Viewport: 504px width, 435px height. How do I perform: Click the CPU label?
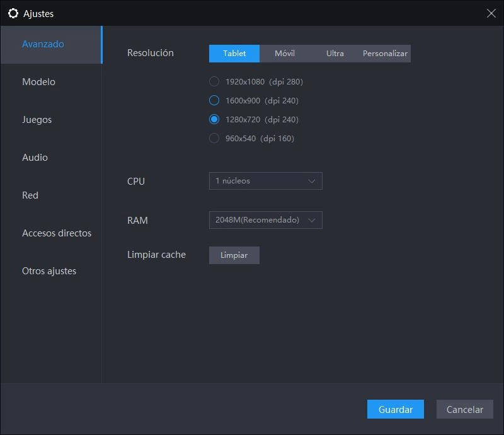[136, 181]
